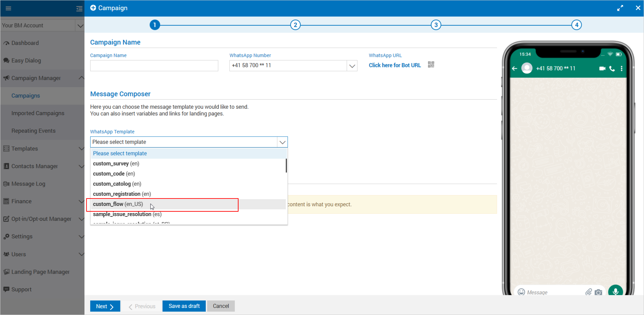
Task: Expand the Opt-in/Opt-out Manager section
Action: (81, 219)
